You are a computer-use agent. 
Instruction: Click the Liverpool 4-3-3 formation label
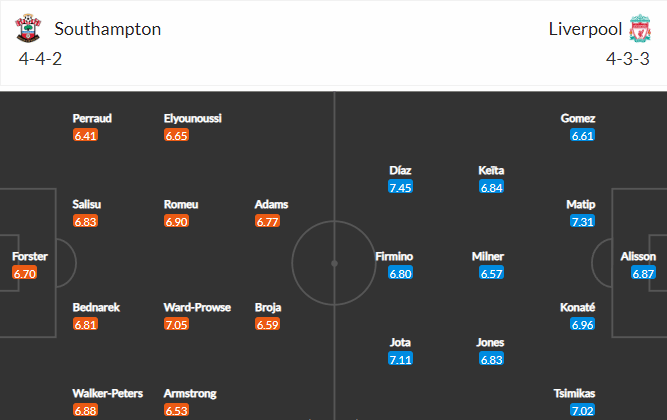(x=628, y=59)
